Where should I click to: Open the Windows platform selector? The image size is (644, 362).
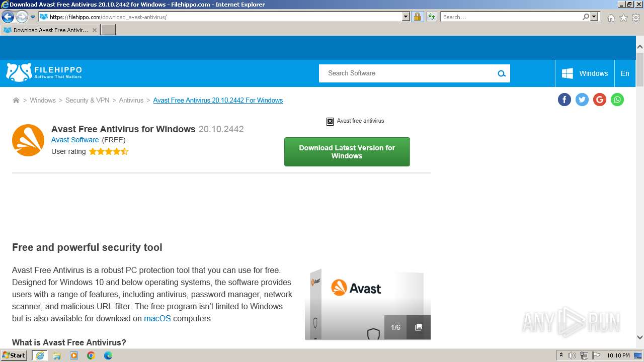585,73
